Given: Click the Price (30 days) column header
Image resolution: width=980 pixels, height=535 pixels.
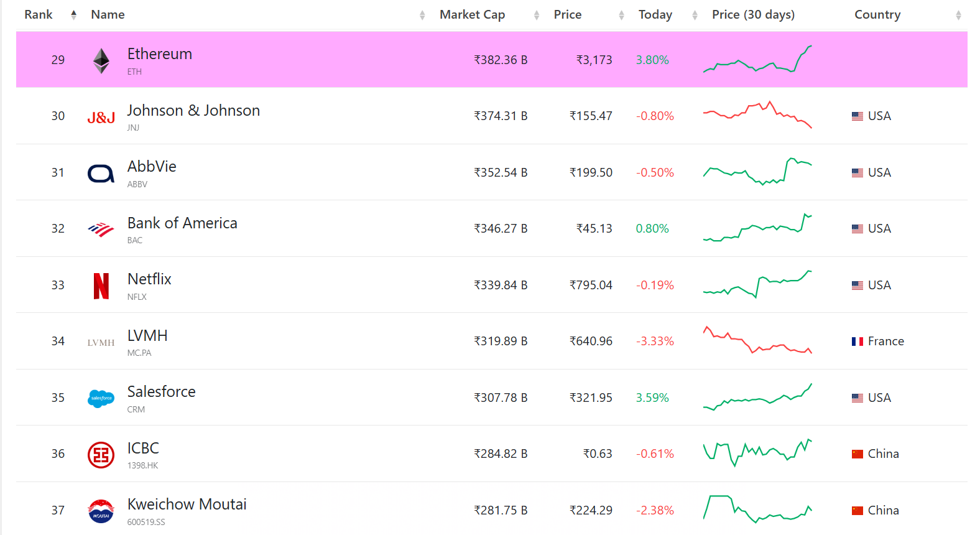Looking at the screenshot, I should pos(753,14).
